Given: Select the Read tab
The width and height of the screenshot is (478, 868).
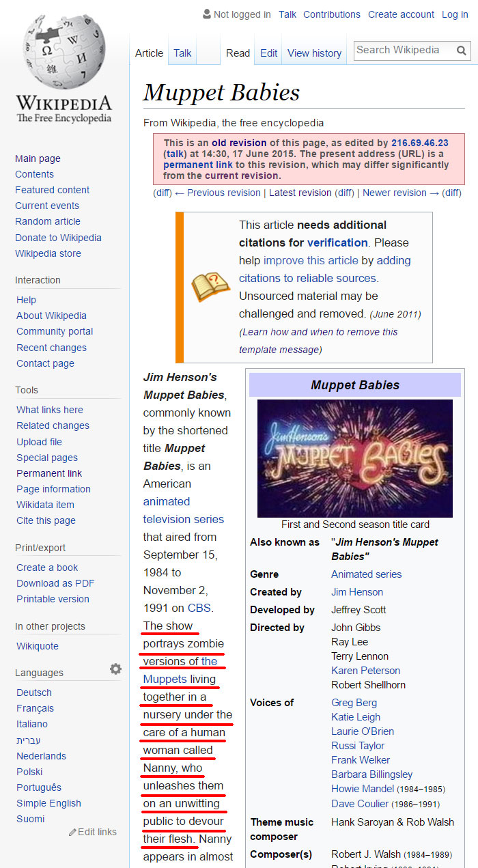Looking at the screenshot, I should pyautogui.click(x=238, y=53).
